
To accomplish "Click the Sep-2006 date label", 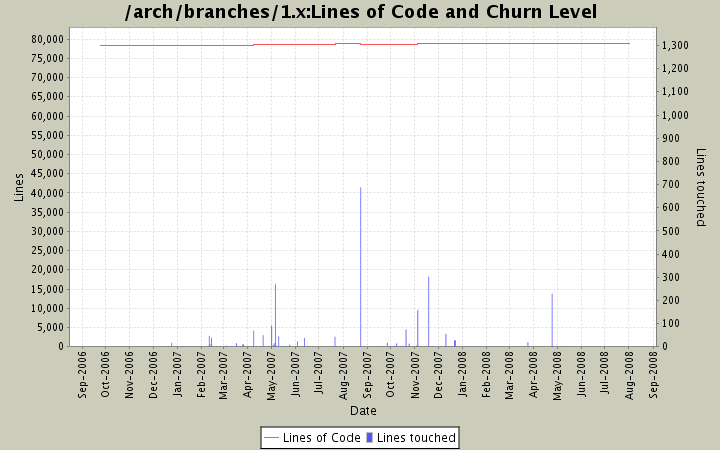I will [82, 374].
